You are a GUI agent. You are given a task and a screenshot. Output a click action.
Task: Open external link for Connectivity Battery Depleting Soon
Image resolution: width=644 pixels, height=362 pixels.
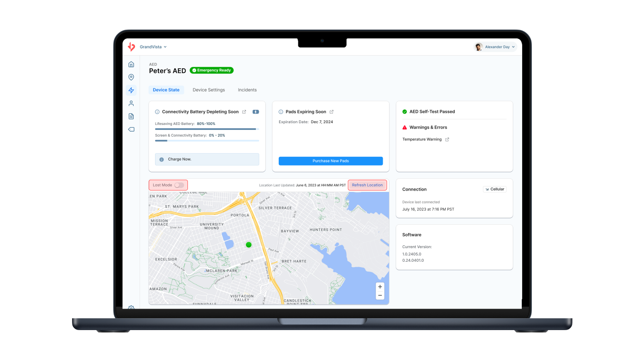[x=244, y=112]
